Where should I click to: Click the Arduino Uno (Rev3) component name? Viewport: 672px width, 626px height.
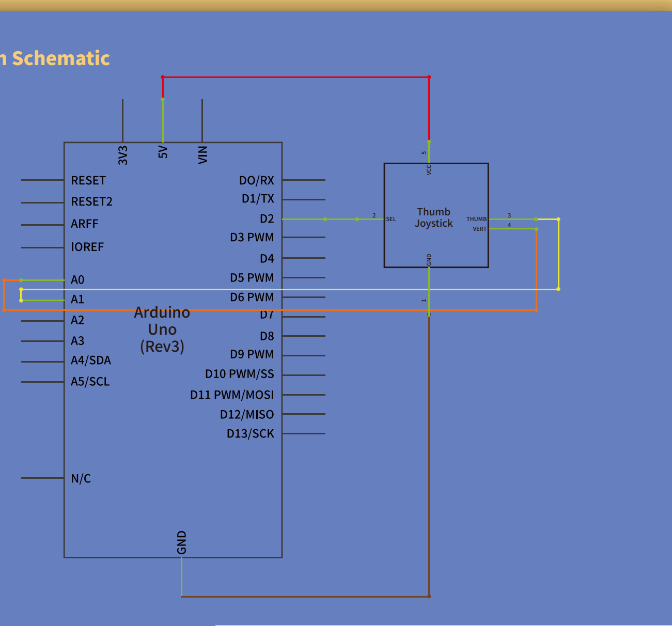(x=162, y=330)
